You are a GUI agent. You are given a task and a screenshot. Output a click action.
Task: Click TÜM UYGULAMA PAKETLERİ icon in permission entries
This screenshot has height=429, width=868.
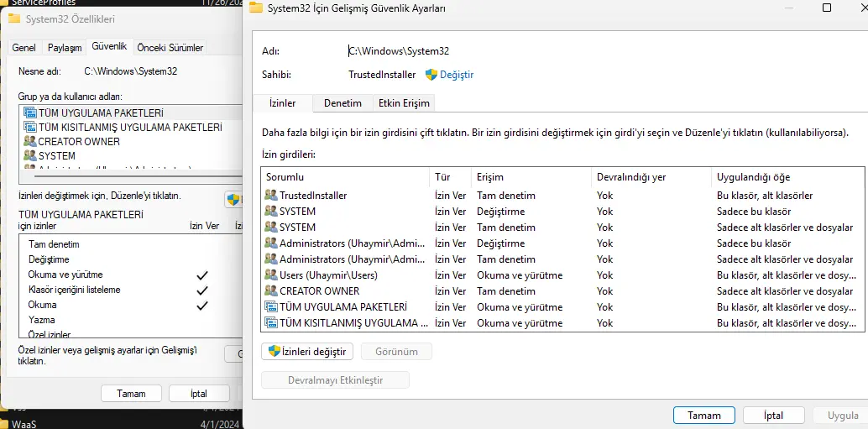(270, 307)
